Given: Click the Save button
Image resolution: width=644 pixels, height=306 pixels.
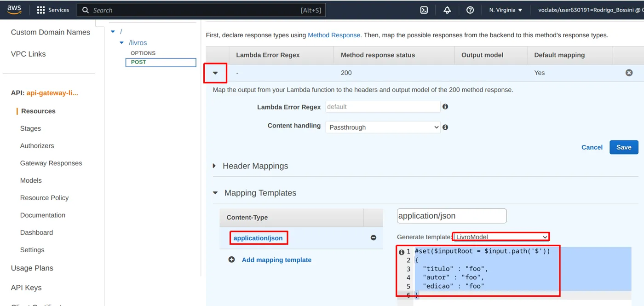Looking at the screenshot, I should [x=624, y=147].
